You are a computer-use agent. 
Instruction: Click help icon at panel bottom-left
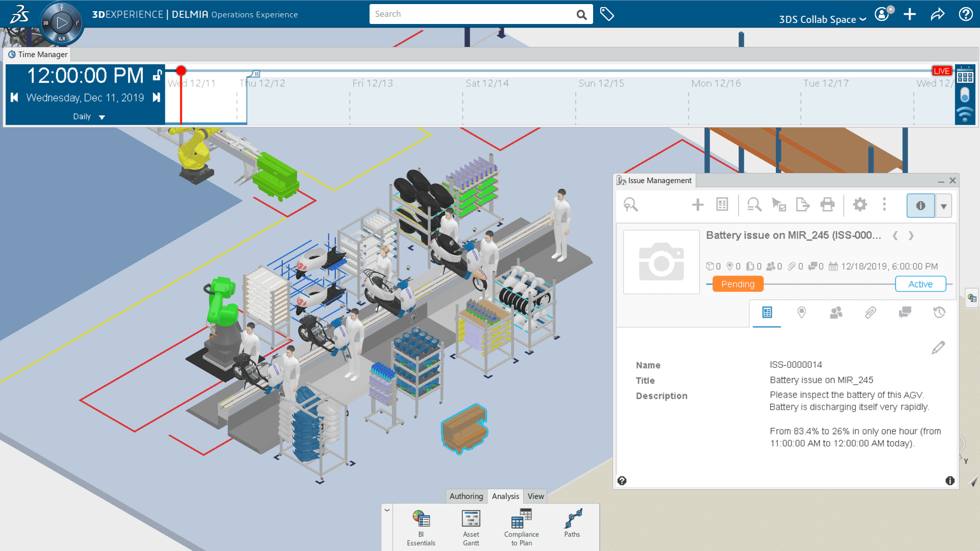(622, 481)
